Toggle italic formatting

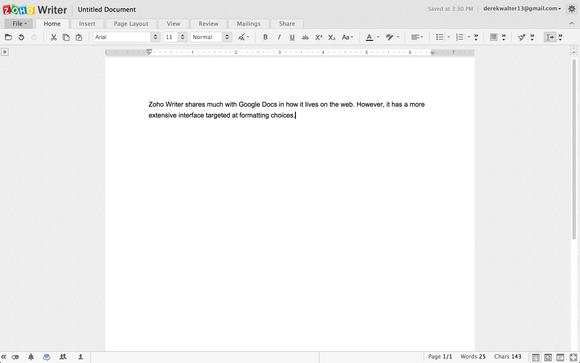(x=279, y=37)
